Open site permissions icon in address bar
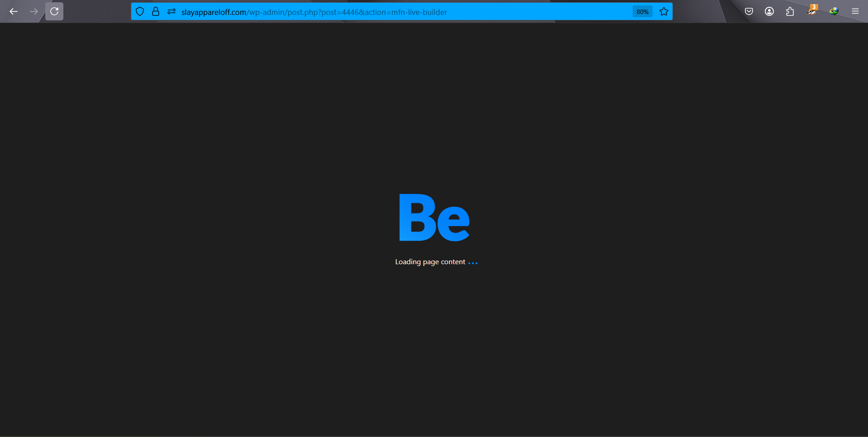Screen dimensions: 868x437 171,12
